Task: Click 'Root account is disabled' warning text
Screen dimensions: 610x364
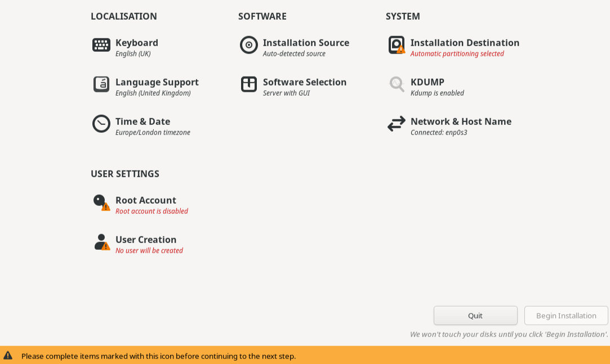Action: [152, 211]
